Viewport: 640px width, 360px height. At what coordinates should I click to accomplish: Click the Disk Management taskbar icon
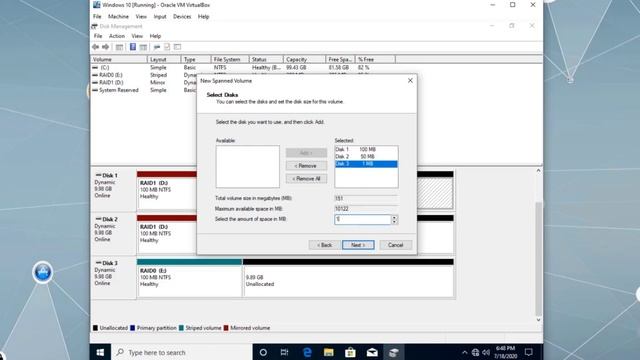click(x=393, y=352)
